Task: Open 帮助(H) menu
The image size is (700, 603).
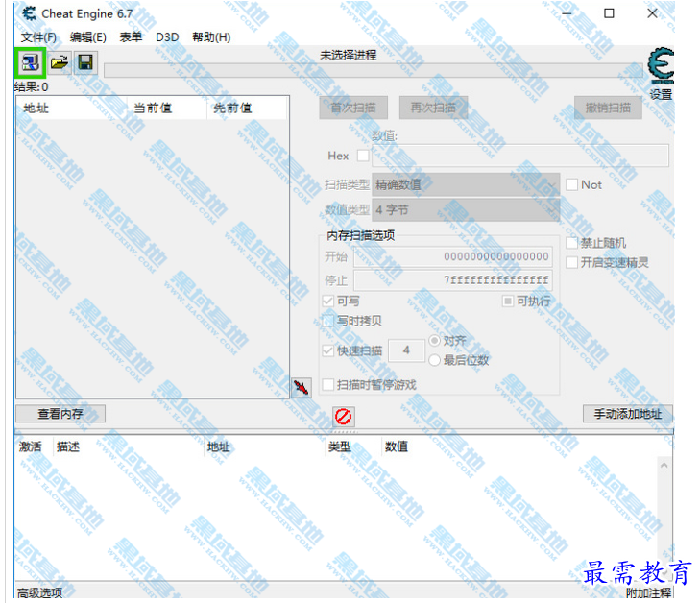Action: click(211, 37)
